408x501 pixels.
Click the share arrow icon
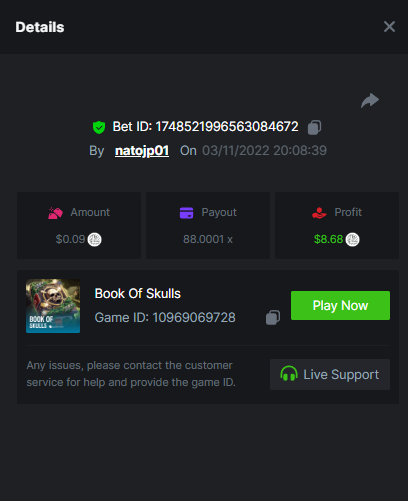point(370,101)
